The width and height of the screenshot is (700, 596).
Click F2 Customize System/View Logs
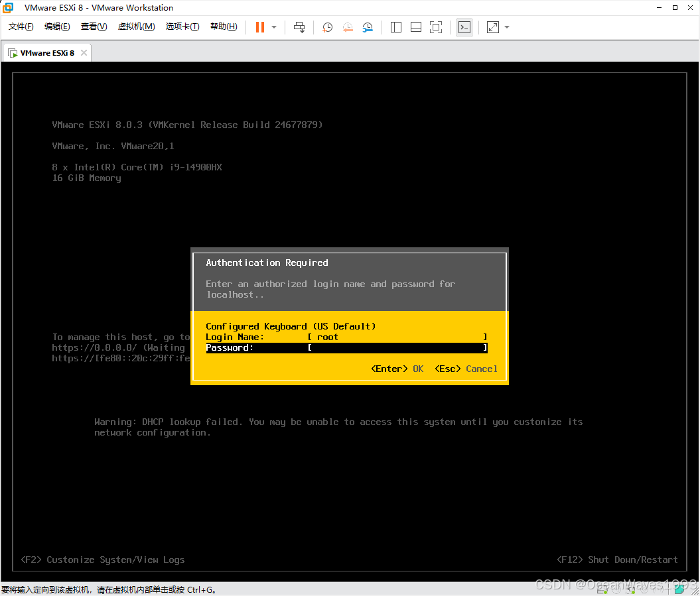coord(103,560)
